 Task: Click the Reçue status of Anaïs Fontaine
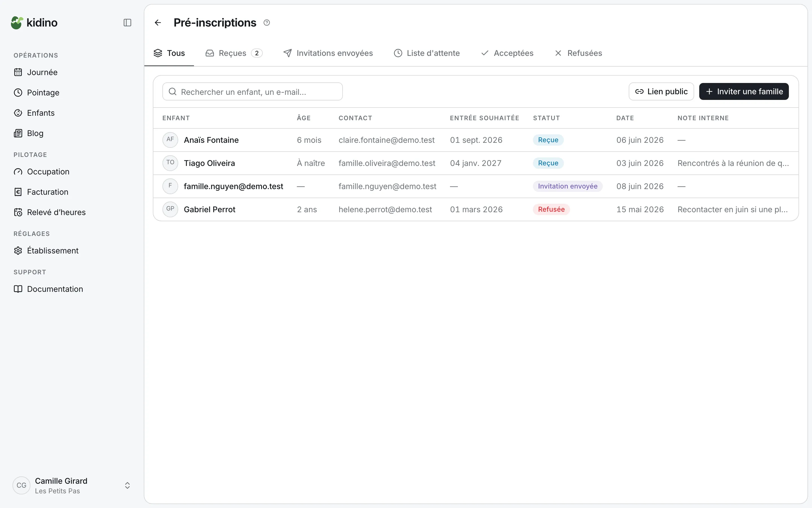[548, 140]
